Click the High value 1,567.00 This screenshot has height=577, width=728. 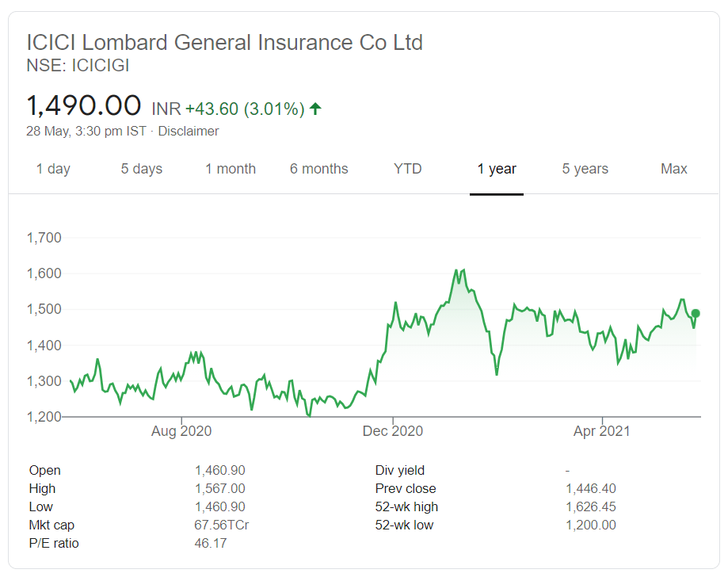point(219,488)
